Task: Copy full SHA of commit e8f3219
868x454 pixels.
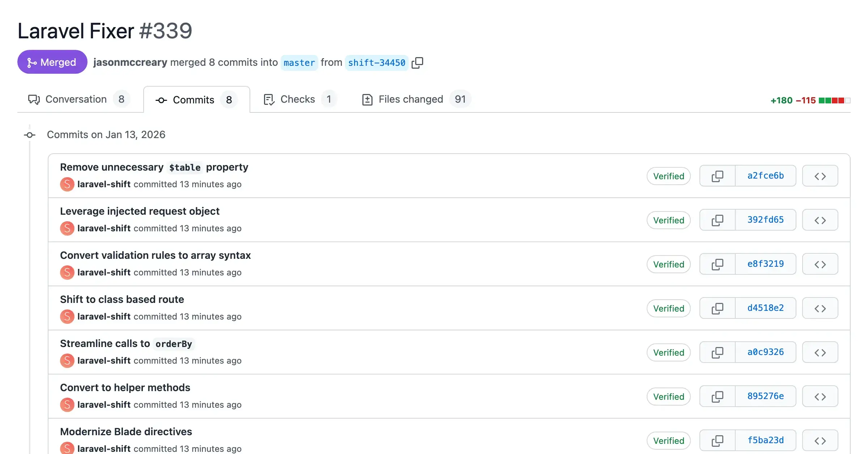Action: coord(717,264)
